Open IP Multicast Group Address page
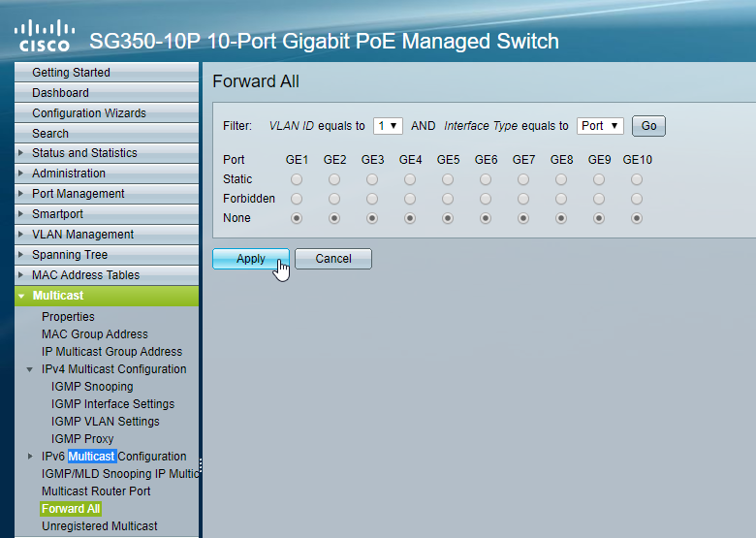This screenshot has height=538, width=756. click(111, 352)
